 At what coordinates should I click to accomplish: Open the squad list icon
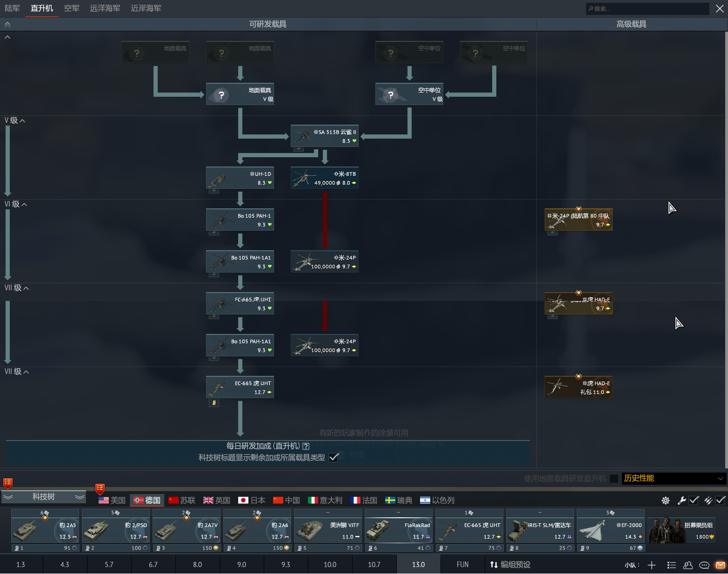pos(671,565)
